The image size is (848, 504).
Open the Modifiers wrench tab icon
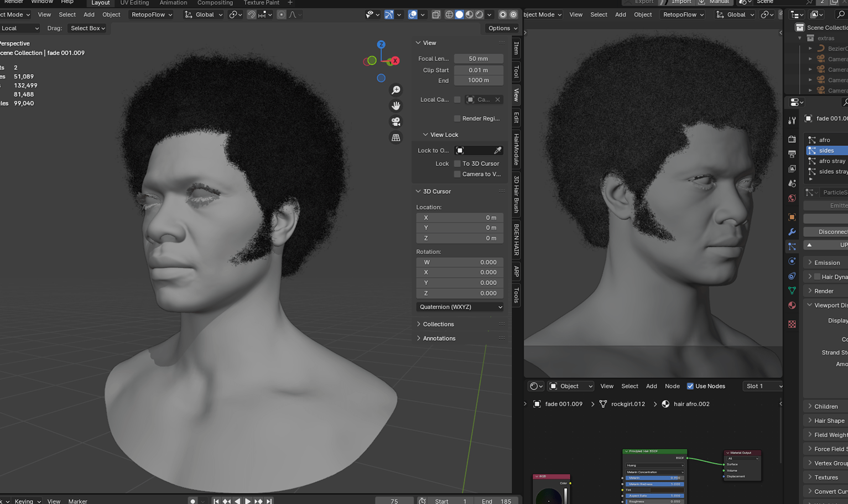792,232
